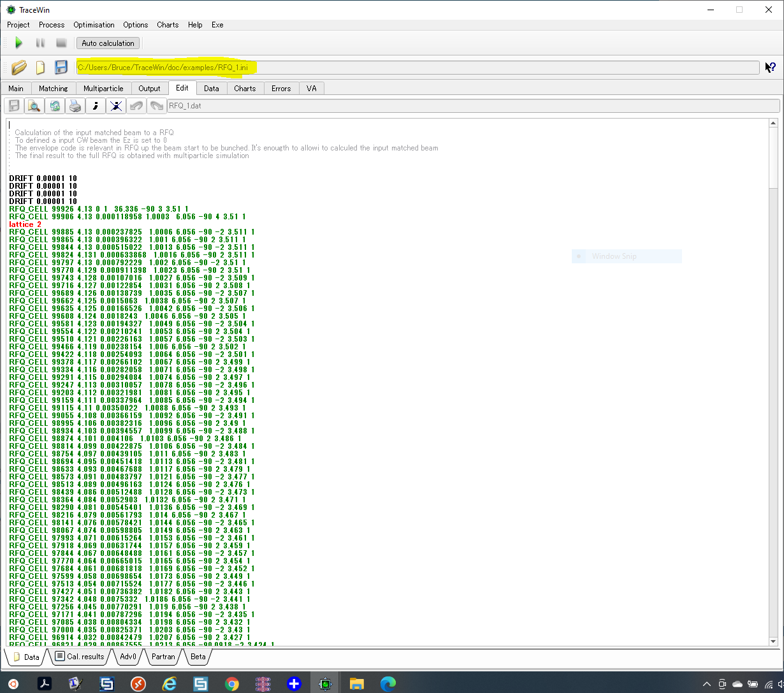Open the Optimisation menu
The image size is (784, 693).
click(94, 25)
